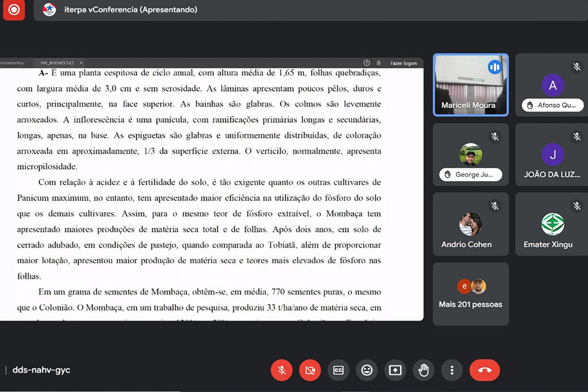Viewport: 588px width, 392px height.
Task: Click the present screen icon
Action: pos(395,370)
